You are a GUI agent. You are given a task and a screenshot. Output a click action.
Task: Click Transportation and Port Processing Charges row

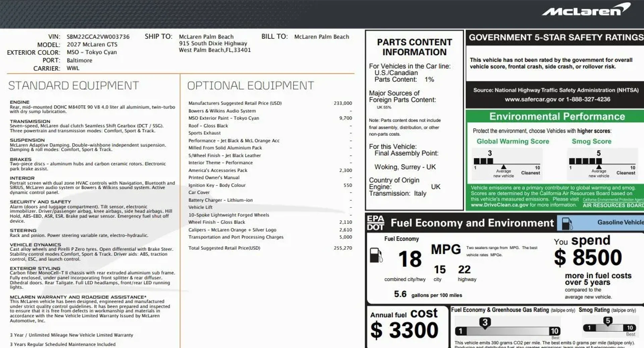click(x=270, y=237)
